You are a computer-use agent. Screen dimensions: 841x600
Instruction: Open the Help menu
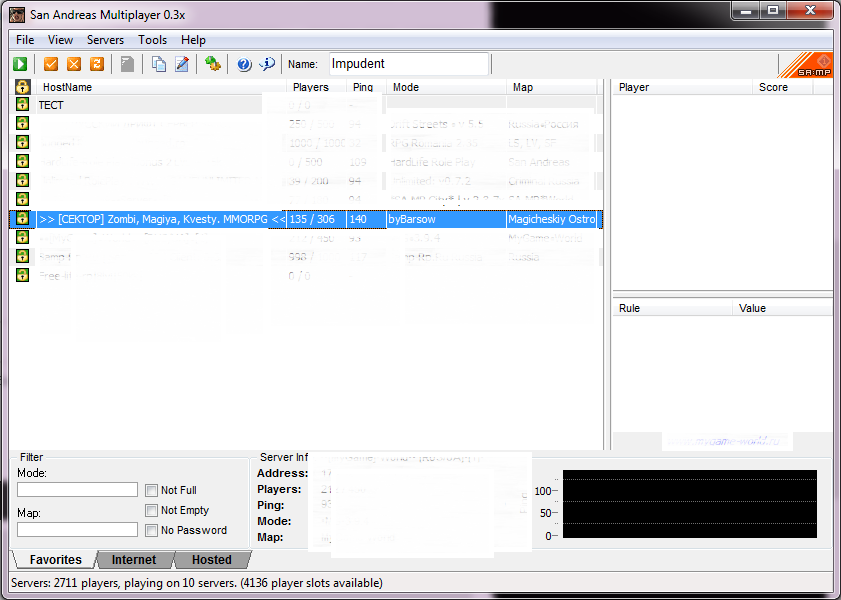pyautogui.click(x=193, y=40)
